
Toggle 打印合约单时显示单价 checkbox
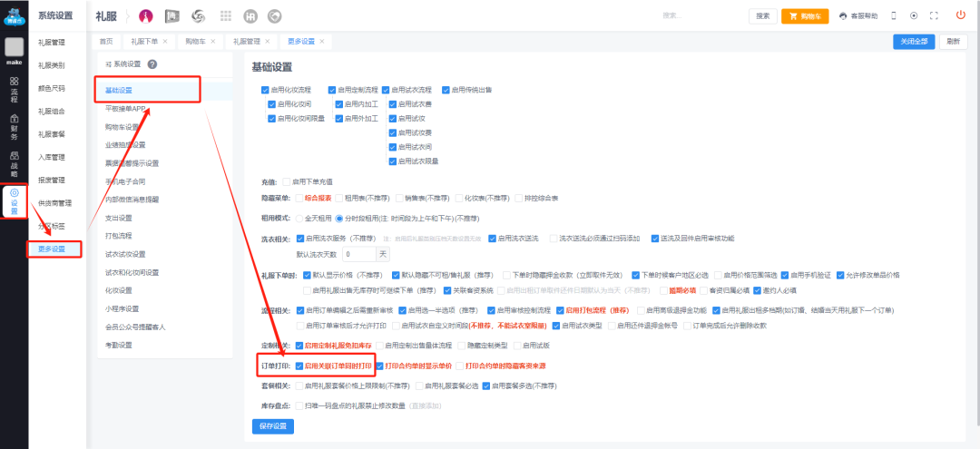(379, 366)
